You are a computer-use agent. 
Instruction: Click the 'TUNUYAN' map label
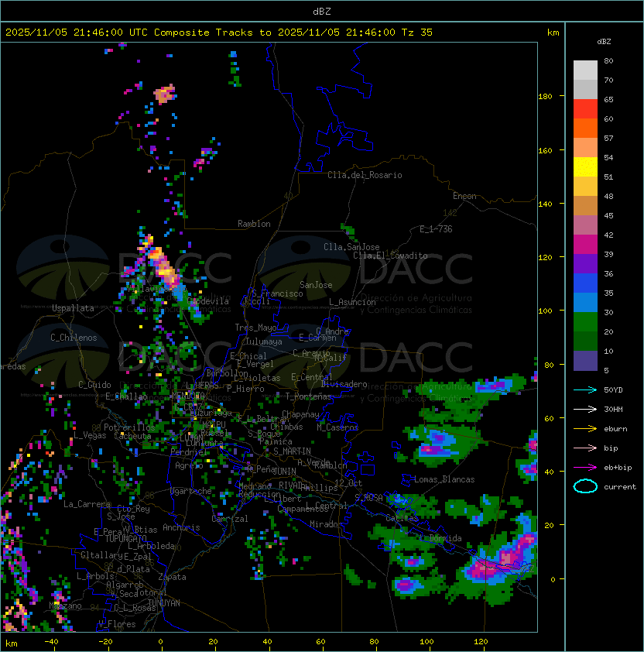click(164, 603)
